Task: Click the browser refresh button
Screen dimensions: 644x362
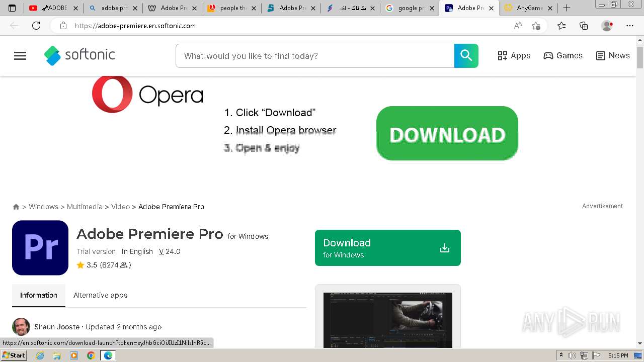Action: [36, 26]
